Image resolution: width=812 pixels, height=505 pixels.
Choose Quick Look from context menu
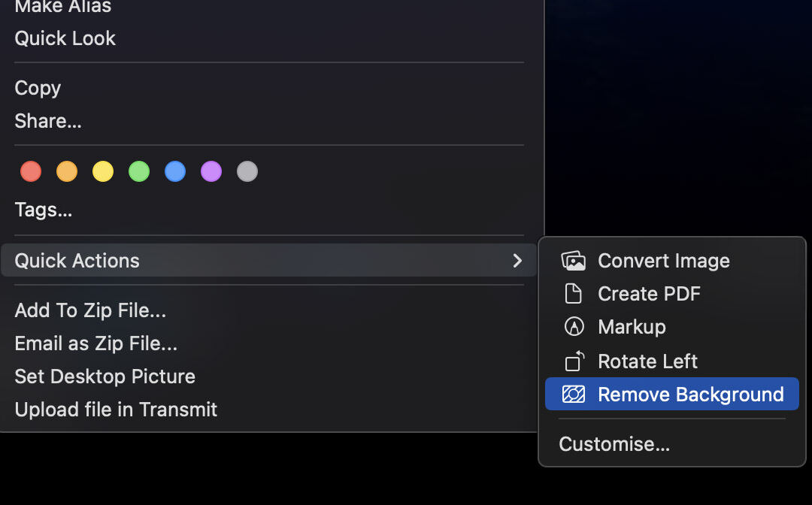click(x=65, y=38)
